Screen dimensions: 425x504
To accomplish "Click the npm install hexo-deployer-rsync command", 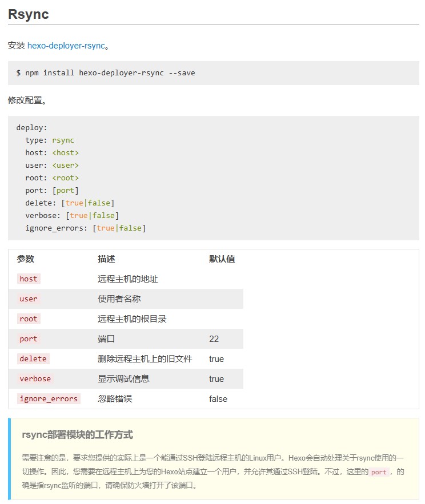I will (106, 73).
